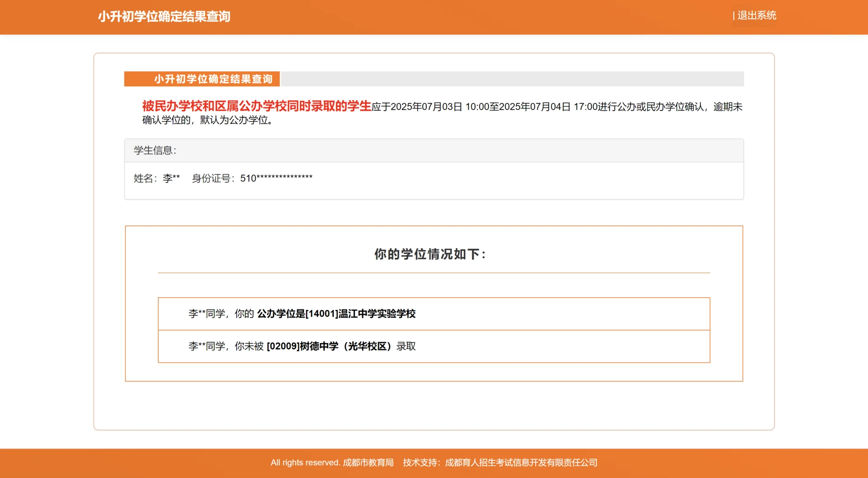Click the 退出系统 logout link
The height and width of the screenshot is (478, 868).
pos(756,15)
